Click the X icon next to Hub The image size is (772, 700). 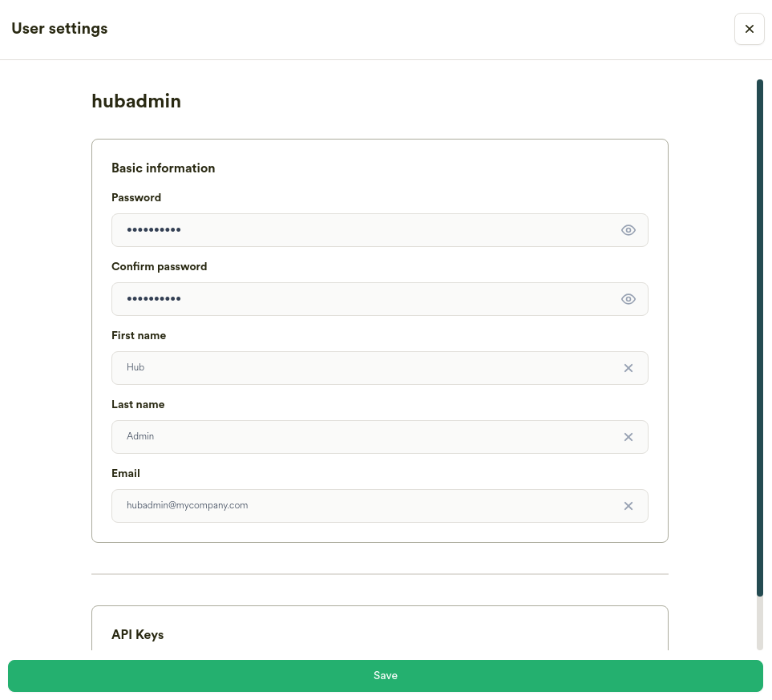[x=629, y=367]
